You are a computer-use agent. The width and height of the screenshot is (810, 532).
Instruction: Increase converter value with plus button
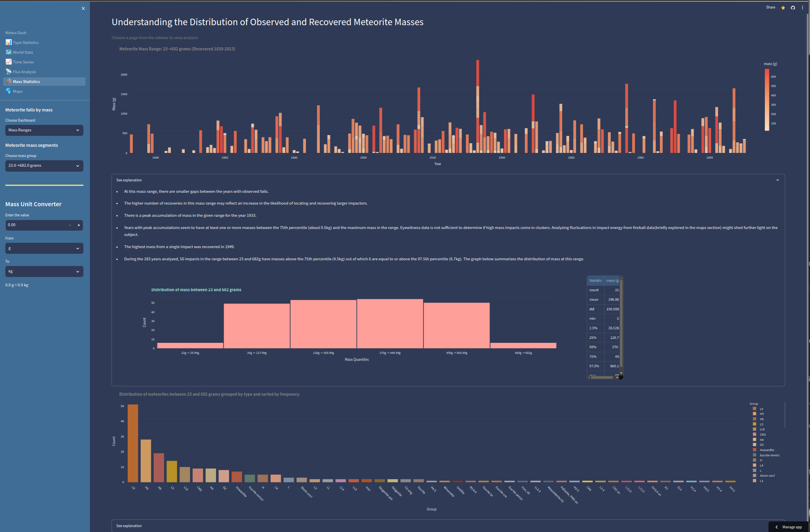79,225
